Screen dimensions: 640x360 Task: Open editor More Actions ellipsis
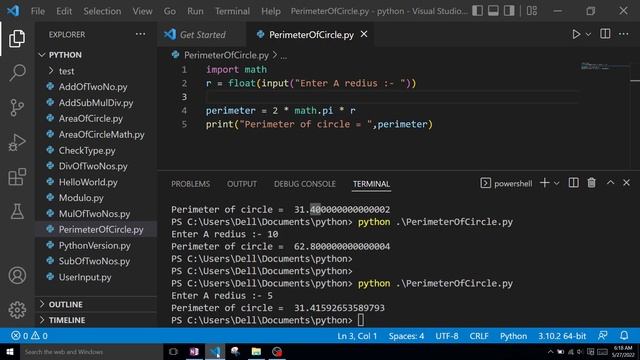[623, 34]
